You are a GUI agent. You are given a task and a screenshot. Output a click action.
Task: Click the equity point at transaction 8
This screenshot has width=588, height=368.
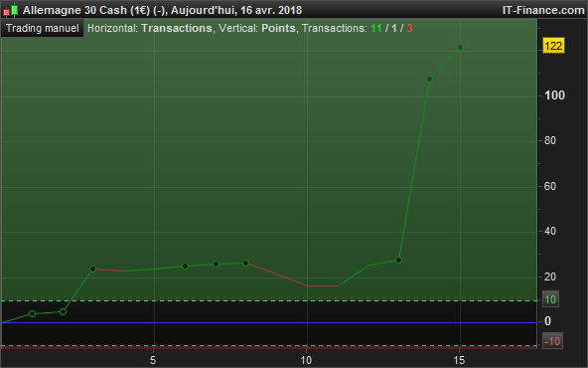point(245,264)
